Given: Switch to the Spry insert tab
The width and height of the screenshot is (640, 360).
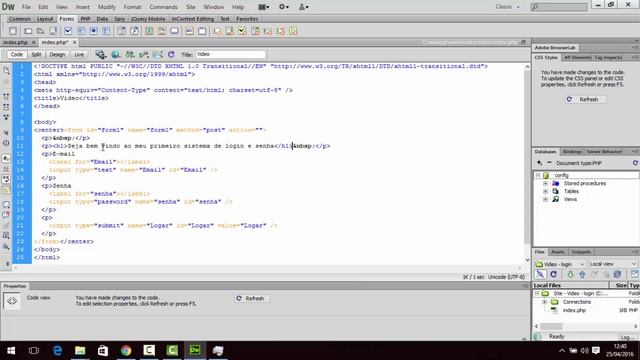Looking at the screenshot, I should 120,19.
